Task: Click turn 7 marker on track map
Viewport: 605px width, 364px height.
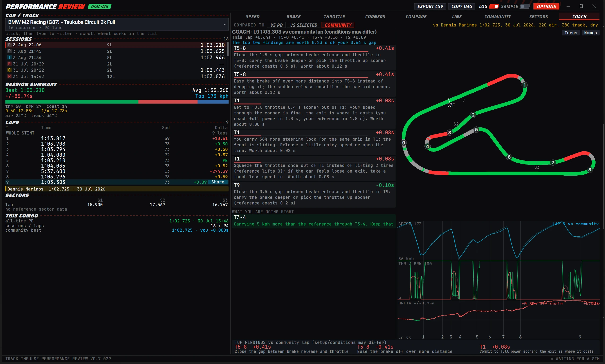Action: (553, 162)
